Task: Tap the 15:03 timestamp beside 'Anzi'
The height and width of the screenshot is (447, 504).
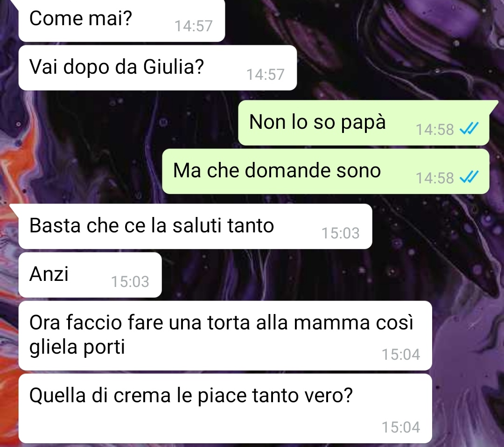Action: (x=130, y=281)
